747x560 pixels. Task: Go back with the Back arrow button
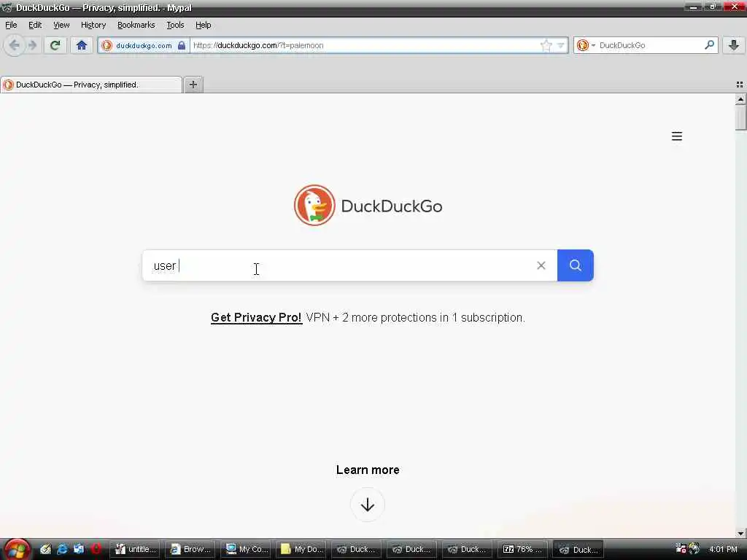(15, 45)
